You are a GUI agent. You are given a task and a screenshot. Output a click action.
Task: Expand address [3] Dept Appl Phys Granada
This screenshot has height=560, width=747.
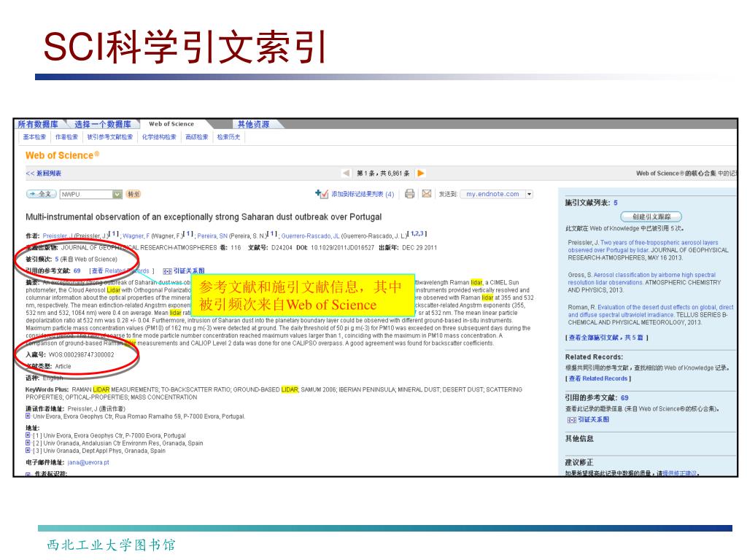[x=28, y=451]
